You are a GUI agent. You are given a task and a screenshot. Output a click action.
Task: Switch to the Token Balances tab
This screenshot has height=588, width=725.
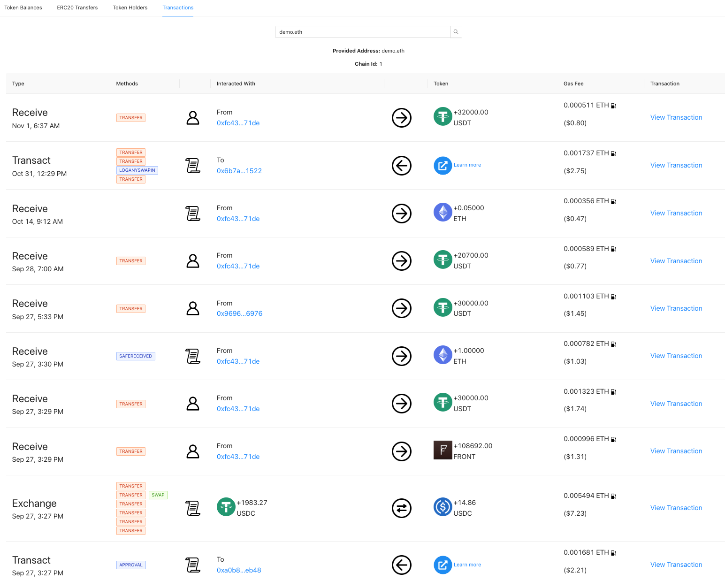point(23,8)
